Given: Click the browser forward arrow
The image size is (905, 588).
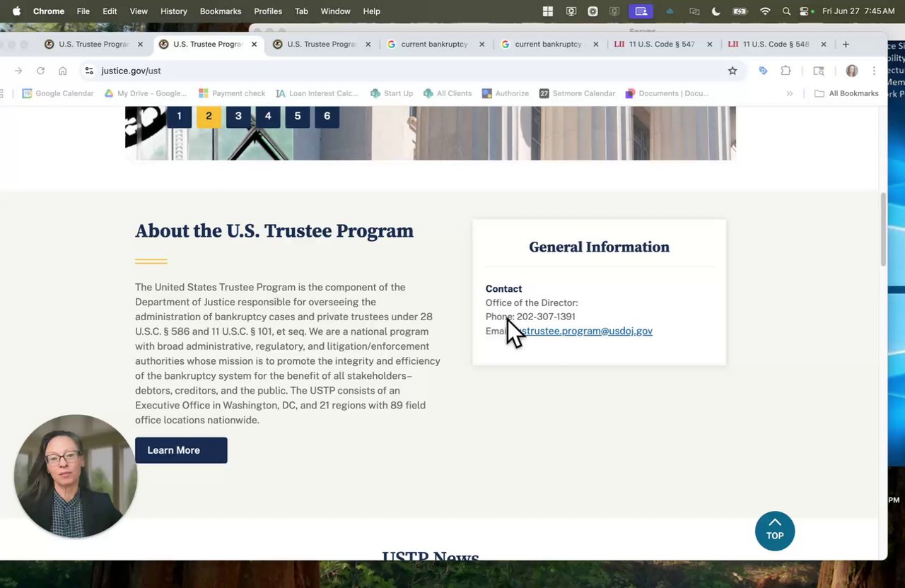Looking at the screenshot, I should (x=18, y=71).
